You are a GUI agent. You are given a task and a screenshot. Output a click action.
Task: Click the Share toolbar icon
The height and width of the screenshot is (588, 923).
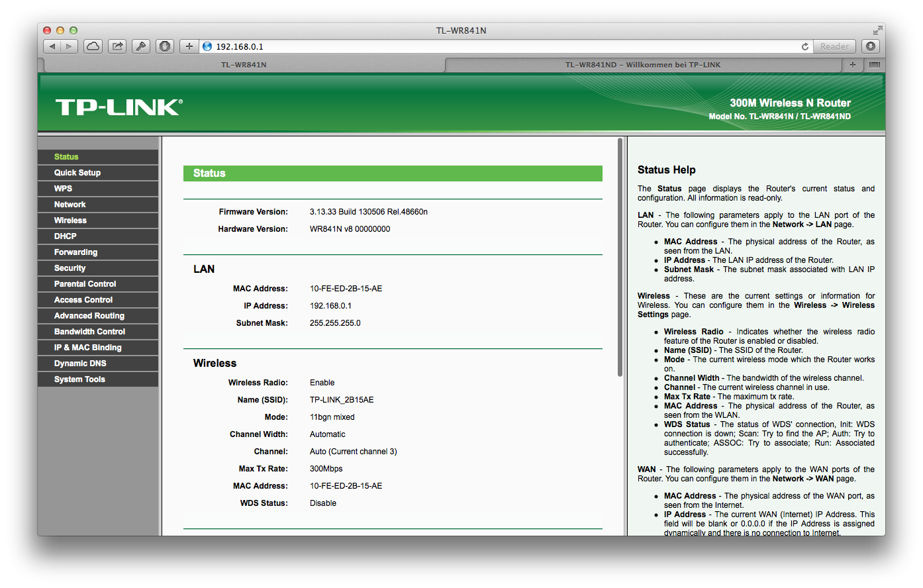117,46
